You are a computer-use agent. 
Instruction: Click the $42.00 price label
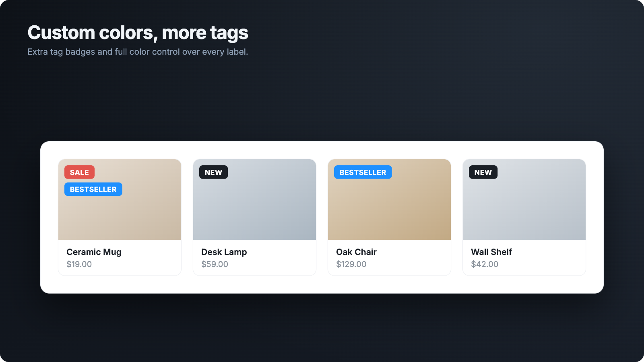[x=485, y=264]
